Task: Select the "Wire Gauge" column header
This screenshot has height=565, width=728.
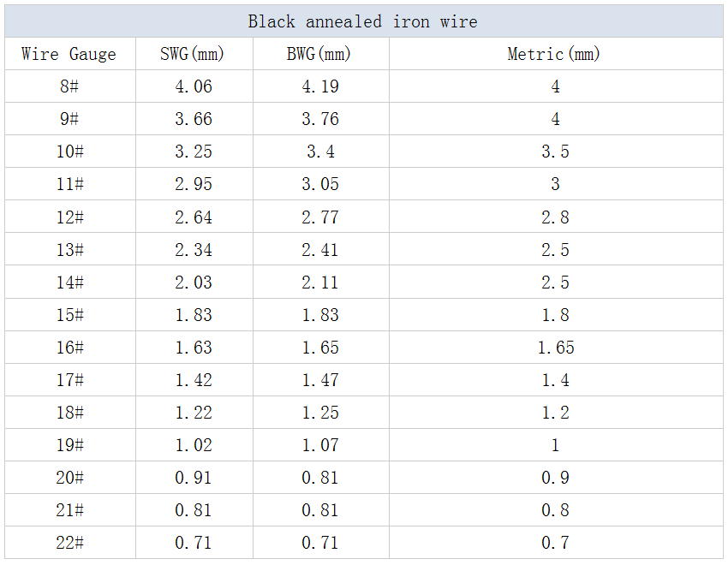Action: point(69,54)
